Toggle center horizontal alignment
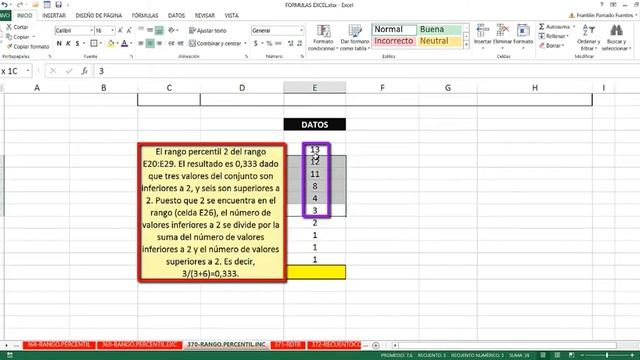Viewport: 640px width, 360px height. coord(150,43)
